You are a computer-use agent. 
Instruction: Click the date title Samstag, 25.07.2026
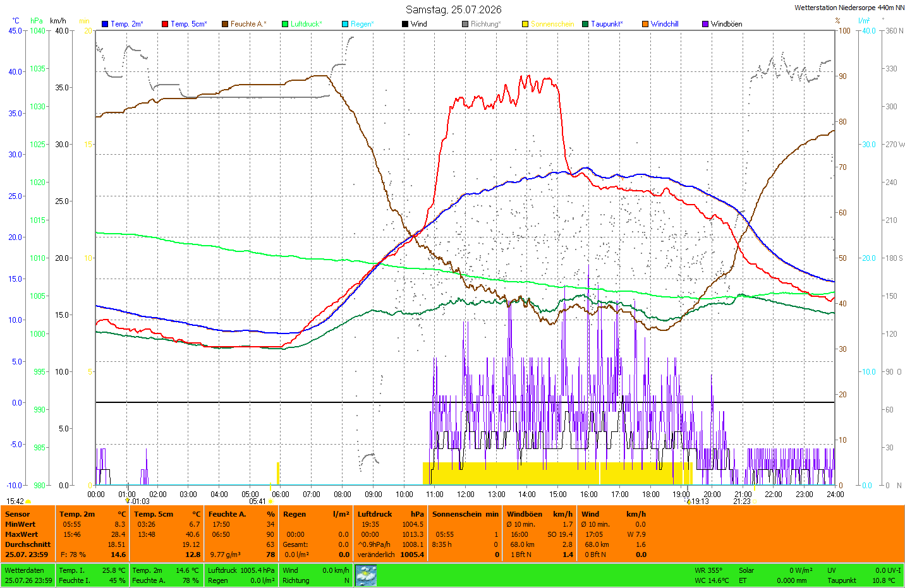[454, 9]
